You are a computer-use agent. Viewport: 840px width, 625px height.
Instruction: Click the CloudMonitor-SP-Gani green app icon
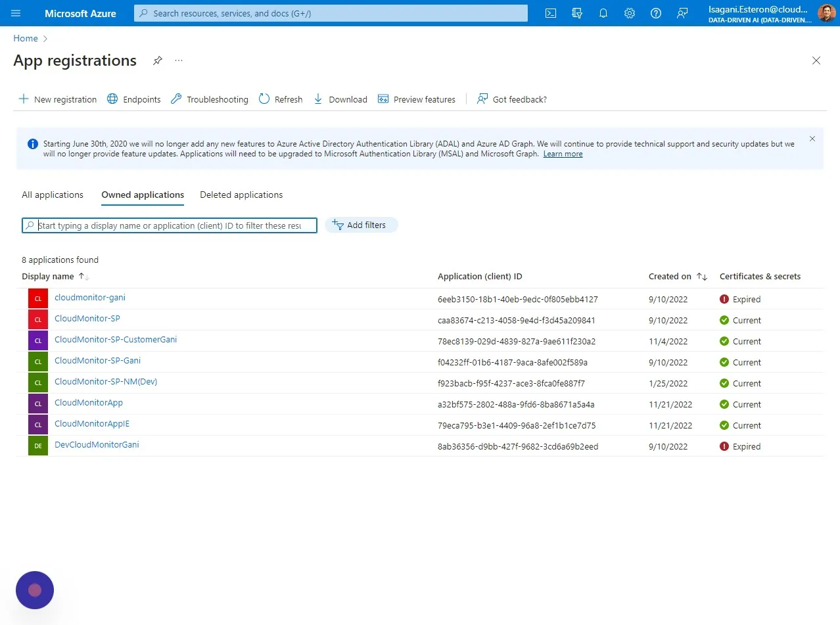pyautogui.click(x=38, y=361)
